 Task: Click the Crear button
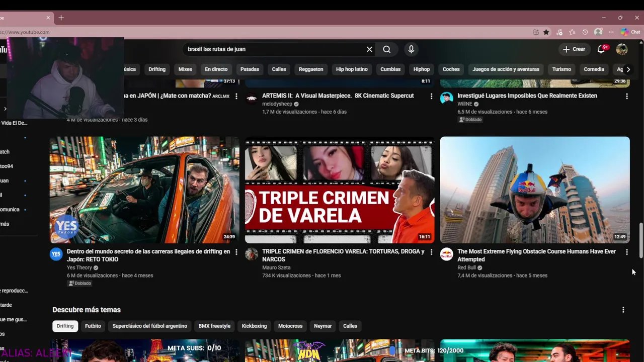click(x=574, y=49)
